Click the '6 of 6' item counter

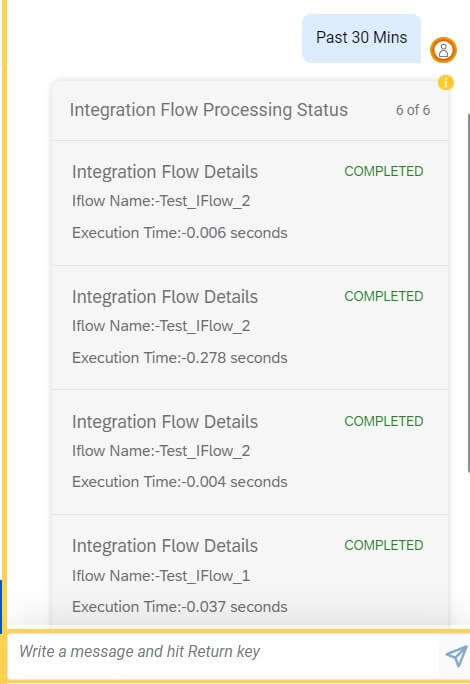pos(413,110)
